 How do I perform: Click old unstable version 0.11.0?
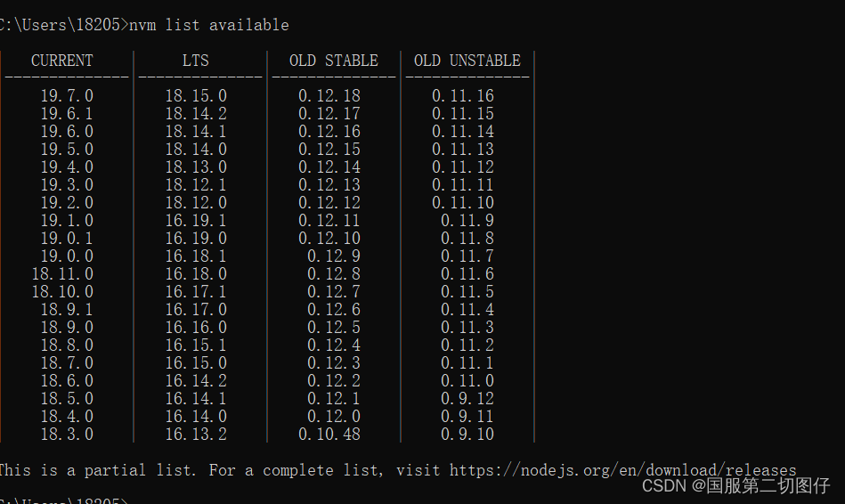[x=467, y=380]
